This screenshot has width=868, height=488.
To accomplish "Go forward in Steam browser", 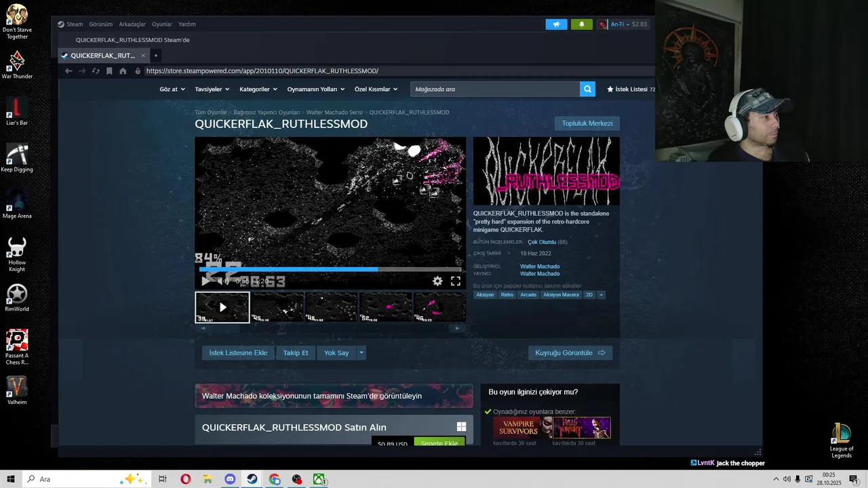I will [x=82, y=70].
